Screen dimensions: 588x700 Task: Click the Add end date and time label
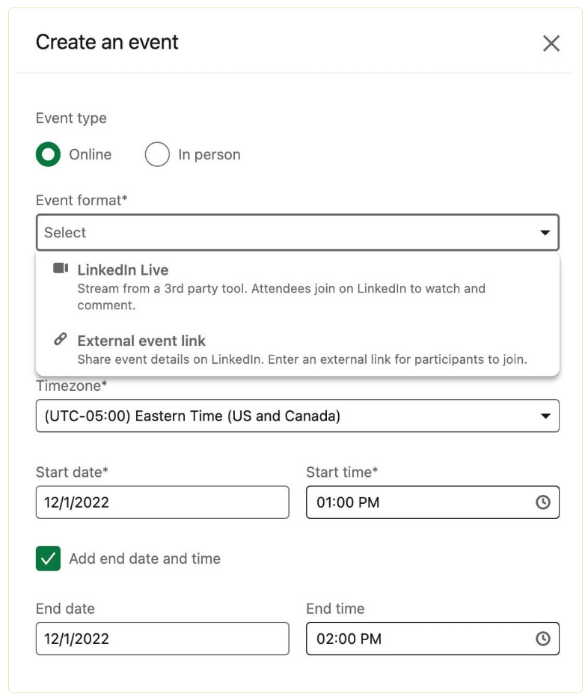pyautogui.click(x=144, y=559)
